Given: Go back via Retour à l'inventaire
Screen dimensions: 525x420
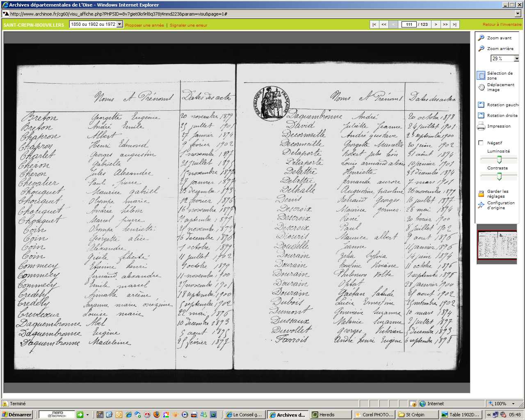Looking at the screenshot, I should (502, 25).
